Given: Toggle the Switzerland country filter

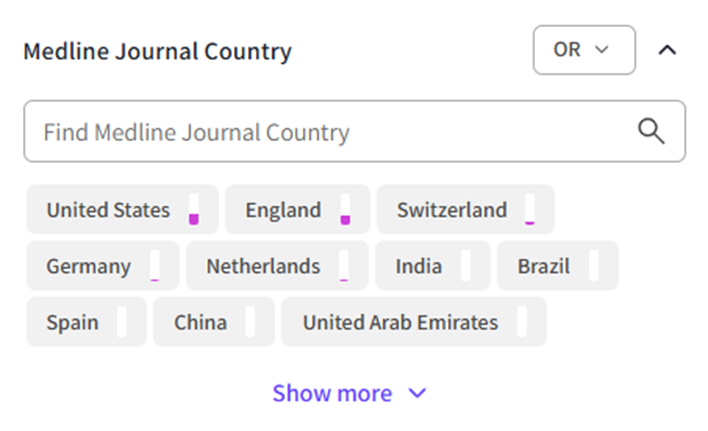Looking at the screenshot, I should [452, 210].
